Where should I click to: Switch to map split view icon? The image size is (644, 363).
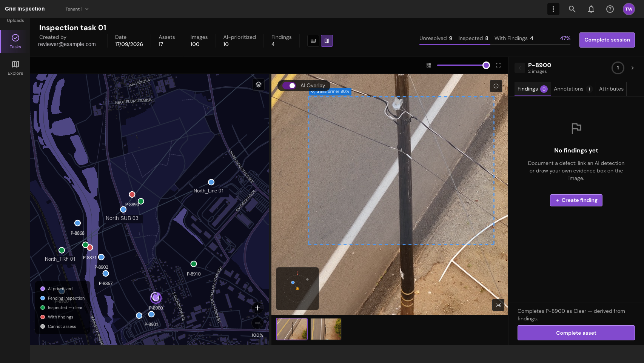[x=327, y=41]
